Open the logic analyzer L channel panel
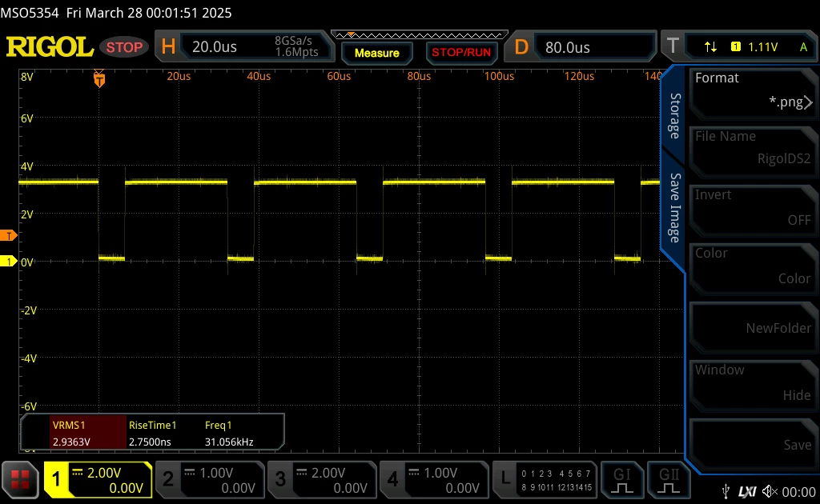 (545, 479)
